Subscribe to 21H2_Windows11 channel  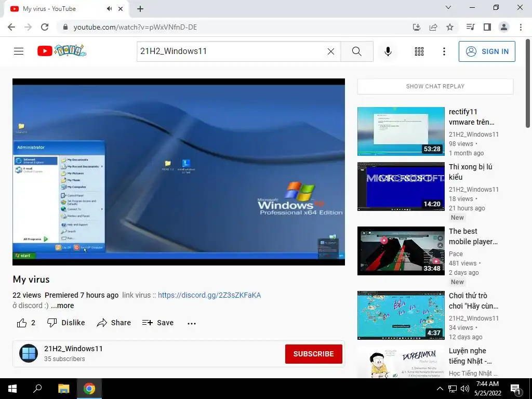click(x=313, y=354)
